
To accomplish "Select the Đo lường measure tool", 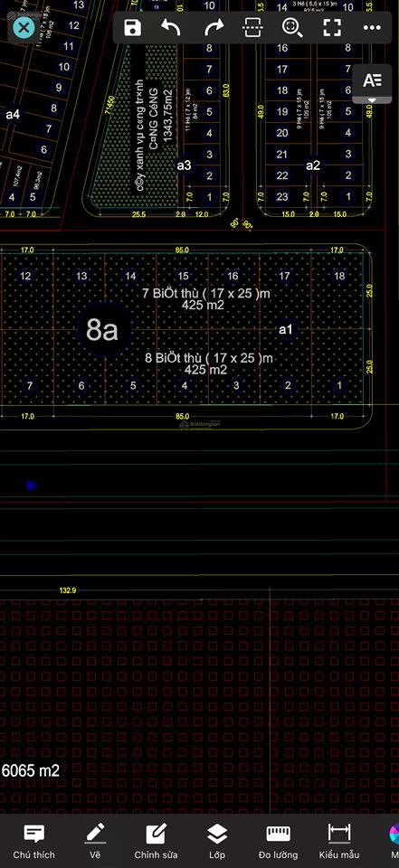I will (x=278, y=841).
